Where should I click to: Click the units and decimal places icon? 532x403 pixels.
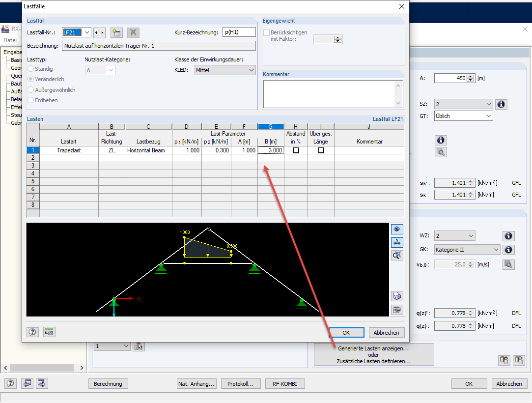[49, 332]
